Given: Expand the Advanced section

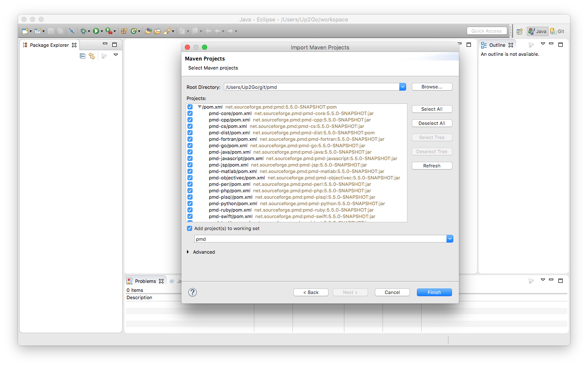Looking at the screenshot, I should [x=188, y=252].
